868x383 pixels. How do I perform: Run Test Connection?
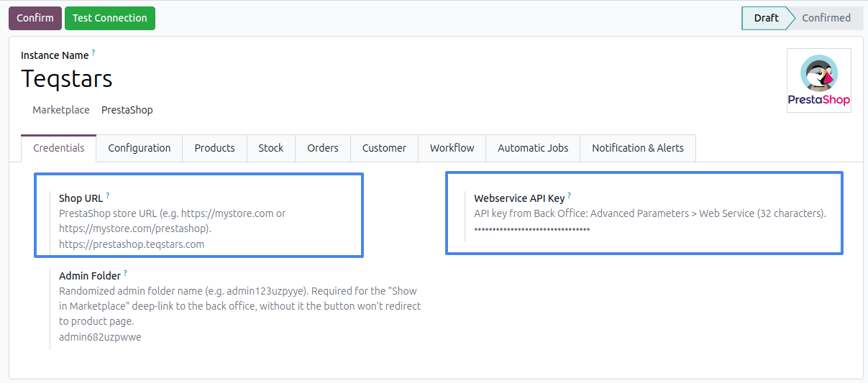(110, 18)
